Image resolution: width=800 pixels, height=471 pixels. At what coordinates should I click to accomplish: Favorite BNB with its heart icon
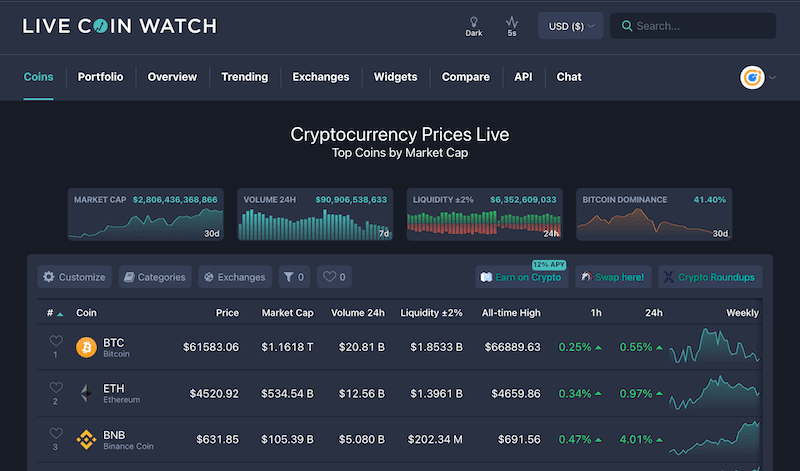click(x=56, y=433)
